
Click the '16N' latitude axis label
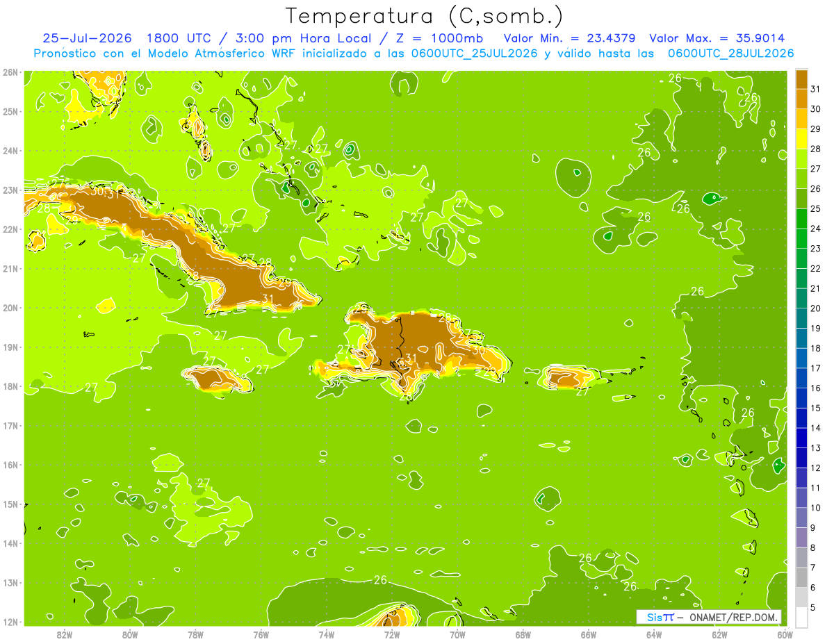pyautogui.click(x=10, y=465)
